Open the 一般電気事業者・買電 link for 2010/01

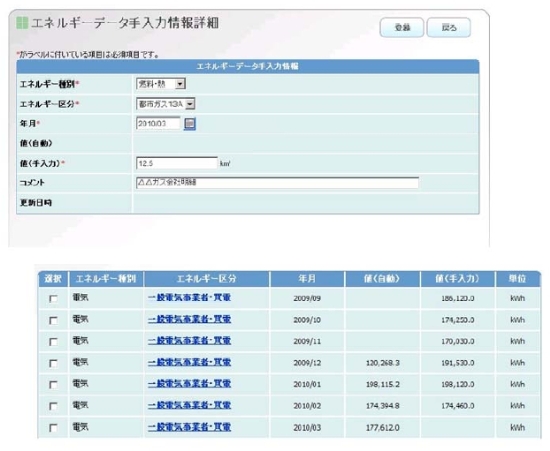pos(189,384)
